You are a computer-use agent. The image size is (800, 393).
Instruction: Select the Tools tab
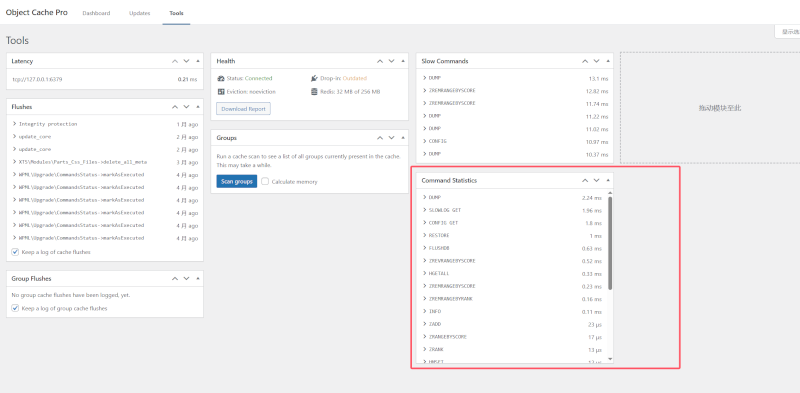tap(177, 13)
